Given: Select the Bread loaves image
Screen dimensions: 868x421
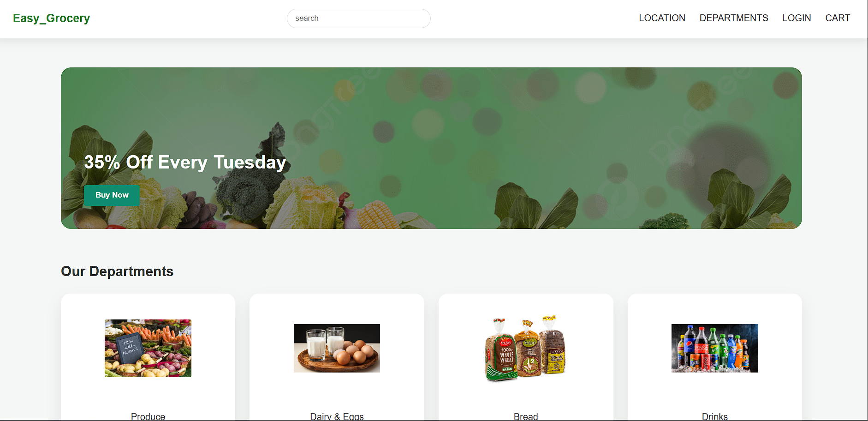Looking at the screenshot, I should pos(526,348).
